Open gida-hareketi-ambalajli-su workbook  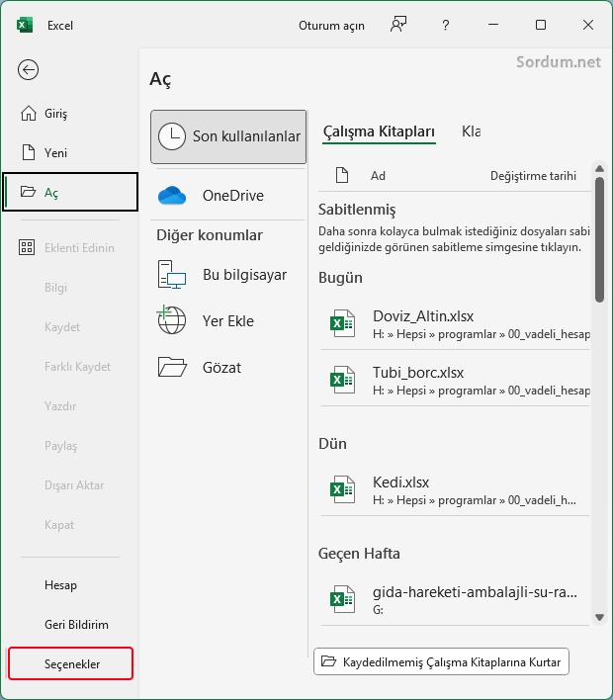[456, 600]
